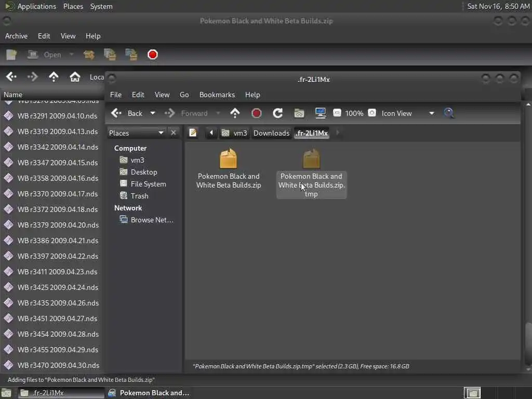Click the add folder icon in archive toolbar
Screen dimensions: 532x399
(x=131, y=55)
